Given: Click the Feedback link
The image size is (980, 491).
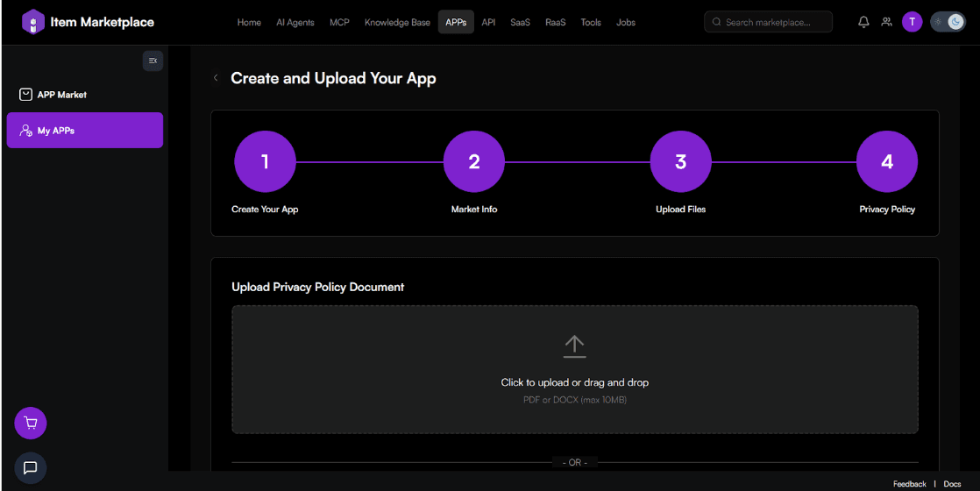Looking at the screenshot, I should 909,484.
